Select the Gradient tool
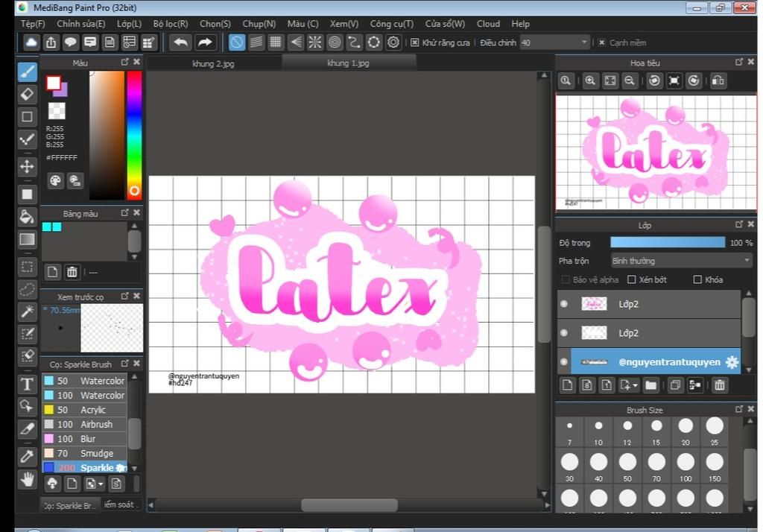 (28, 239)
